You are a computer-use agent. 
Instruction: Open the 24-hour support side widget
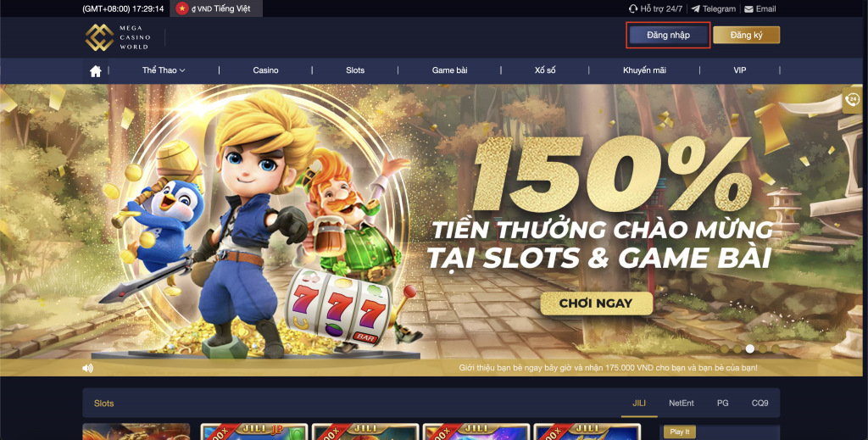point(852,100)
